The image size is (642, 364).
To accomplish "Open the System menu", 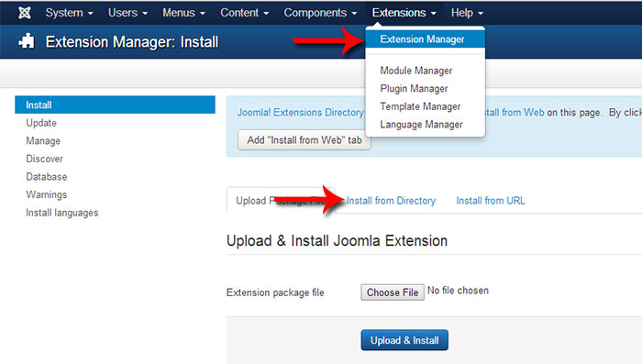I will (x=69, y=13).
